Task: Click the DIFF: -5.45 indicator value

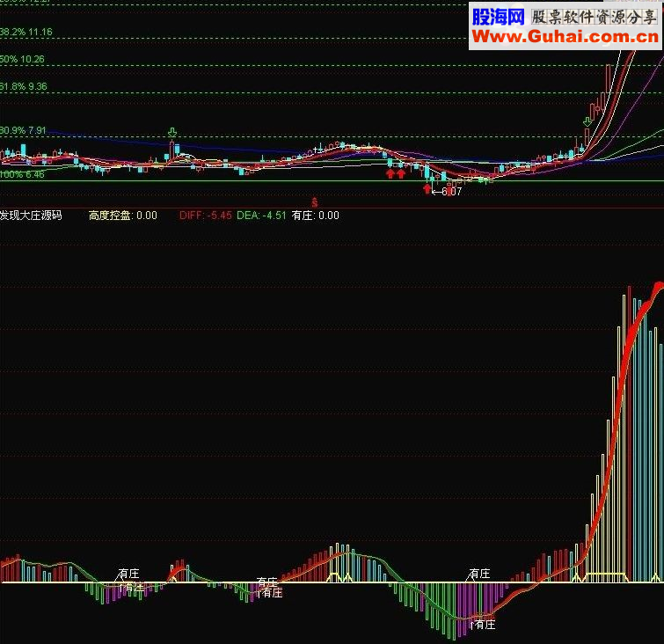Action: tap(206, 216)
